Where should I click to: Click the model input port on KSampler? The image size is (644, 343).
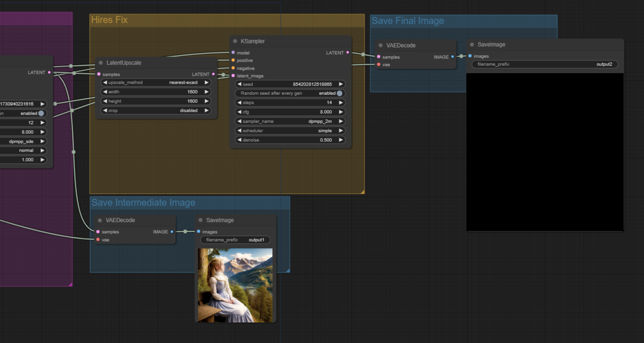click(233, 53)
